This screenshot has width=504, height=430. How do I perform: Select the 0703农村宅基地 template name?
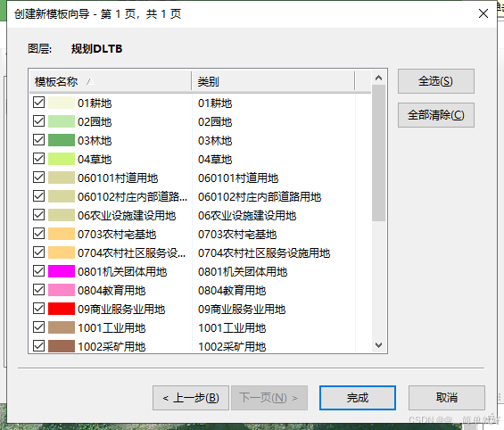(117, 235)
